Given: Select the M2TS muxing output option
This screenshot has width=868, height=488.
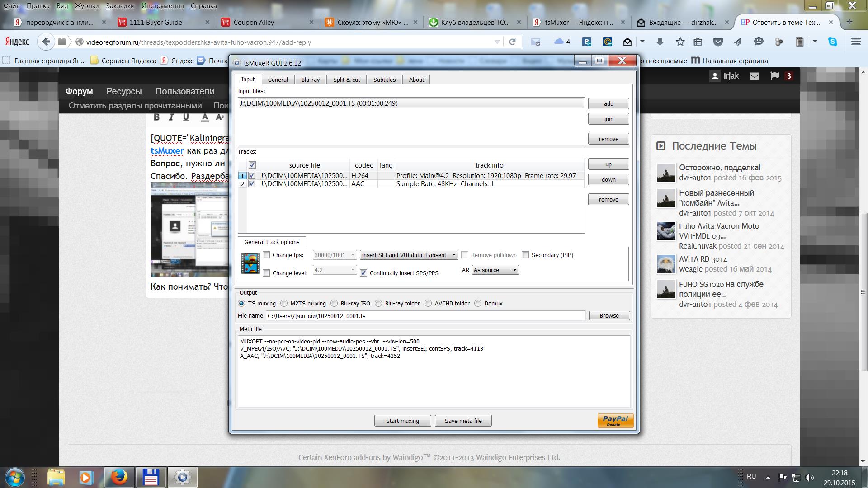Looking at the screenshot, I should click(x=284, y=304).
